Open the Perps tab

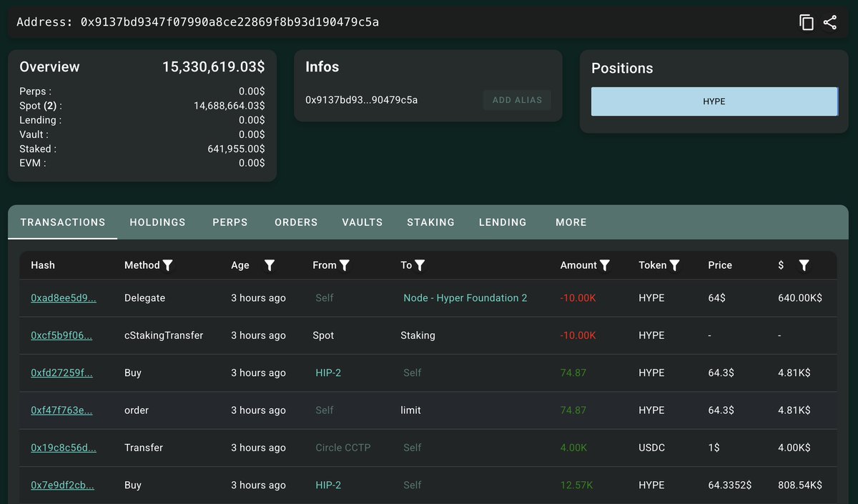[x=230, y=222]
